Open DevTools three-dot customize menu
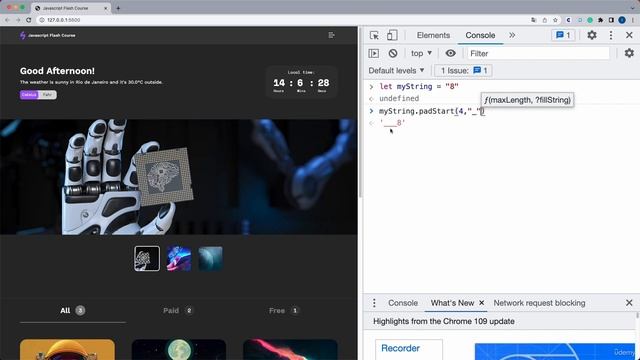 pos(611,35)
